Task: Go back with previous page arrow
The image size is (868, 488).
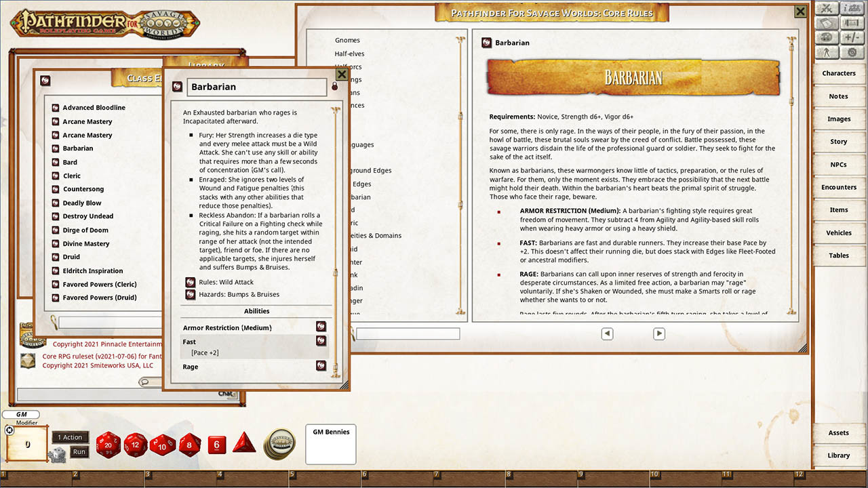Action: click(x=607, y=333)
